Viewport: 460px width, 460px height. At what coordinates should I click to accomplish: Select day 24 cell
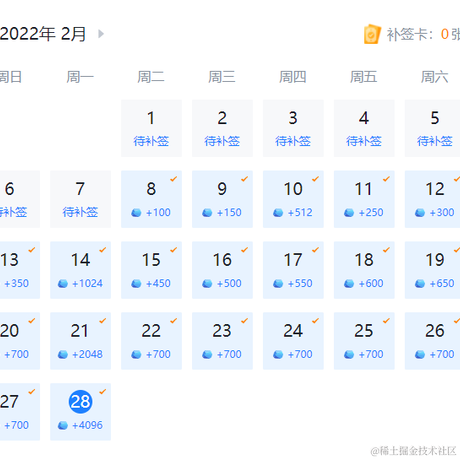(293, 341)
